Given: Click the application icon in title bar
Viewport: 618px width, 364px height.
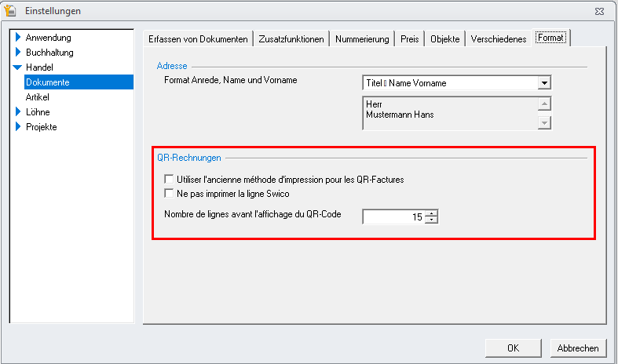Looking at the screenshot, I should pyautogui.click(x=10, y=11).
